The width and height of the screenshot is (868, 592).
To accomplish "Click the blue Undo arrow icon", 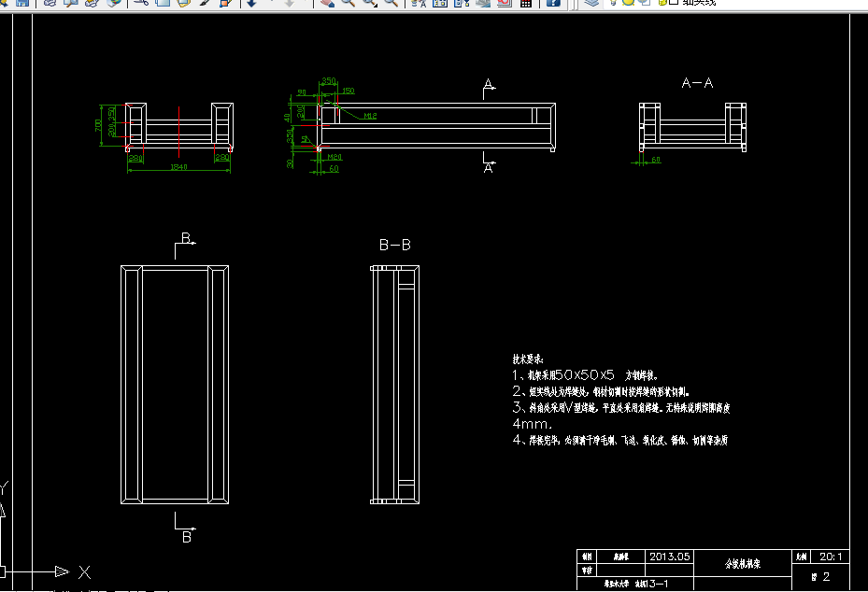I will point(250,3).
